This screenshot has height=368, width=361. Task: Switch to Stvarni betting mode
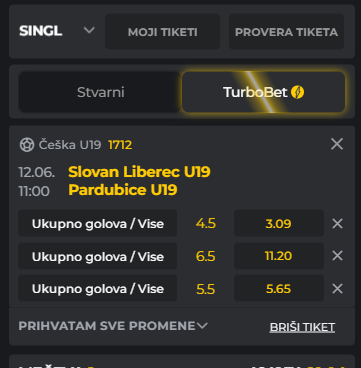click(100, 92)
